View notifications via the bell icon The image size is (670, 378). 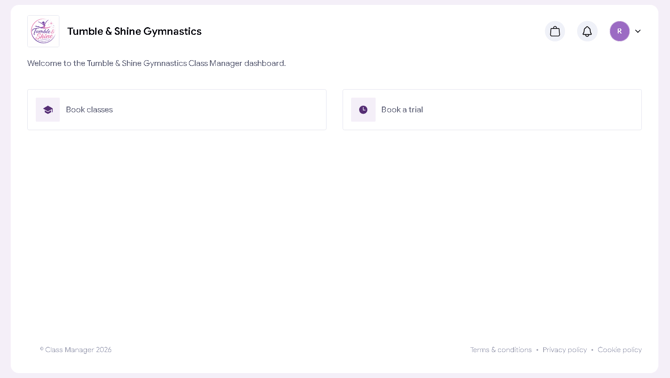coord(587,31)
